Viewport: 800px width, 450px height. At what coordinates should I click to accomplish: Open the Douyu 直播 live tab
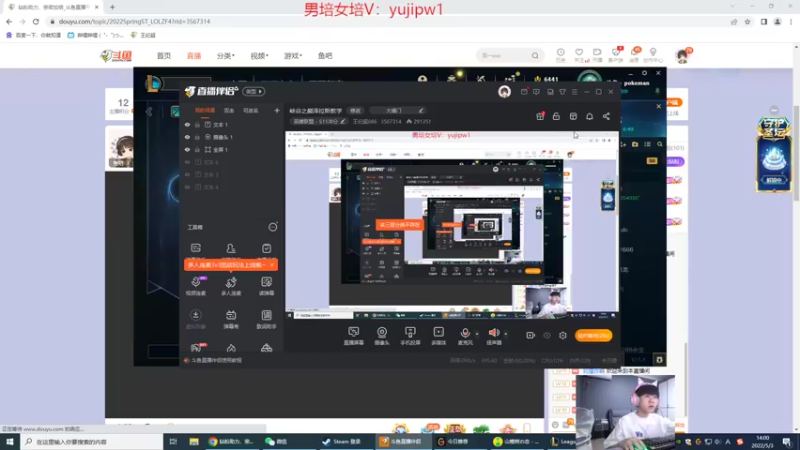point(193,56)
